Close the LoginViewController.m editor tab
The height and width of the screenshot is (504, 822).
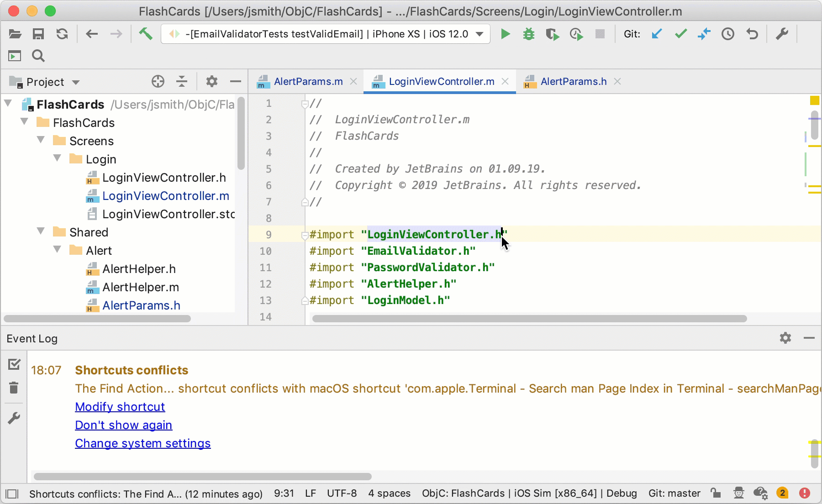505,82
